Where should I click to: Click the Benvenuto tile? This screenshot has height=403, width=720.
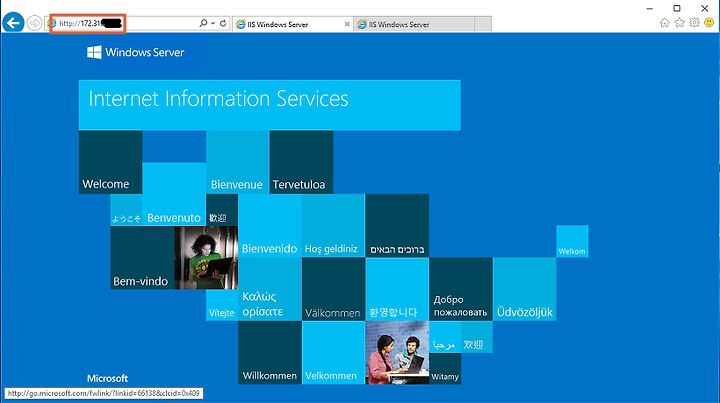click(x=174, y=194)
